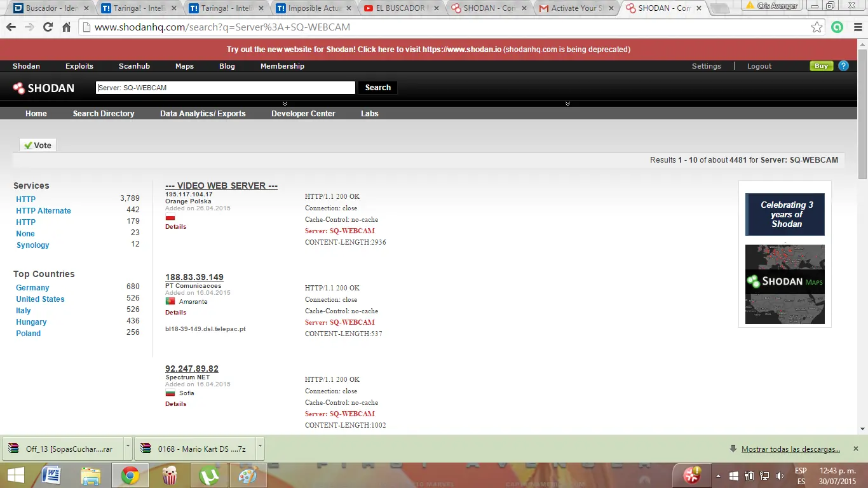Viewport: 868px width, 488px height.
Task: Switch to the EL BUSCADOR YouTube tab
Action: click(402, 8)
